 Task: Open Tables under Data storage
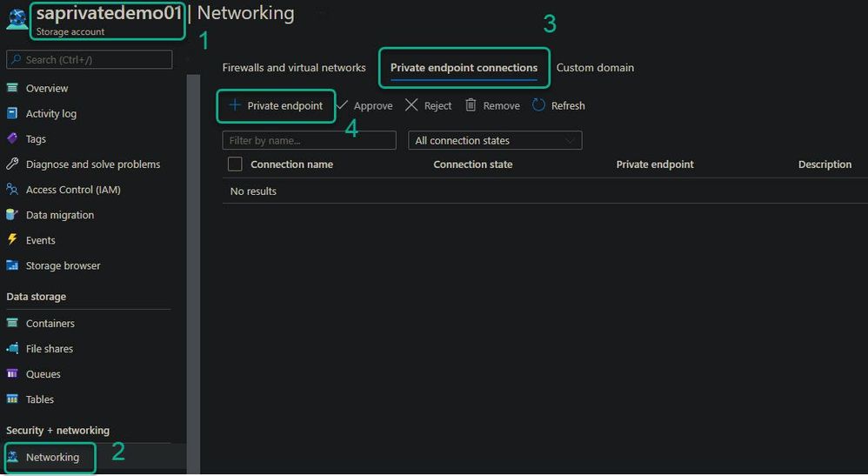click(40, 399)
